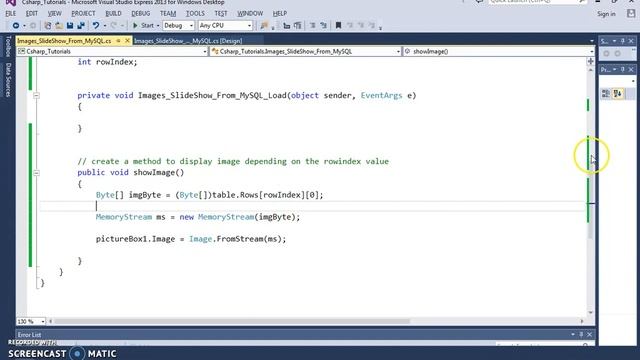This screenshot has height=360, width=640.
Task: Click the vertical scrollbar down arrow
Action: [x=591, y=313]
